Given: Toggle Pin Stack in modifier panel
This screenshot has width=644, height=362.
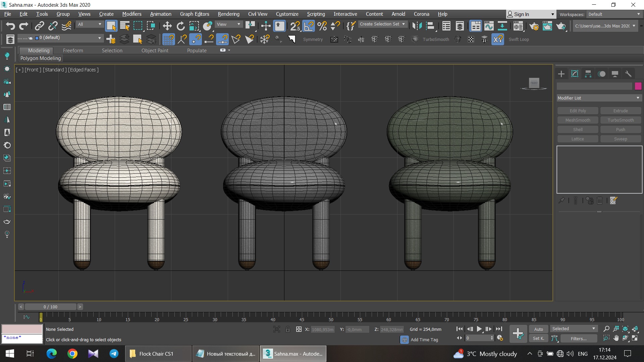Looking at the screenshot, I should point(561,200).
